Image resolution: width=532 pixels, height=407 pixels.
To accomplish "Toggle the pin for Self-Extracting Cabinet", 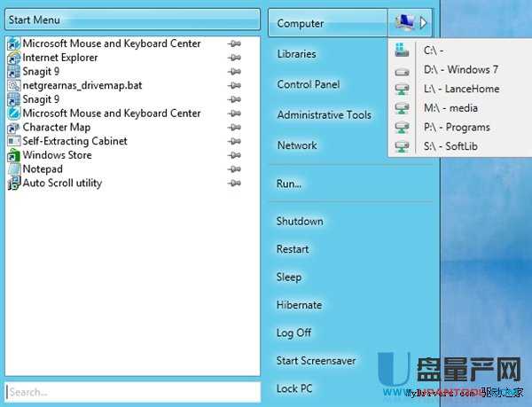I will point(234,142).
